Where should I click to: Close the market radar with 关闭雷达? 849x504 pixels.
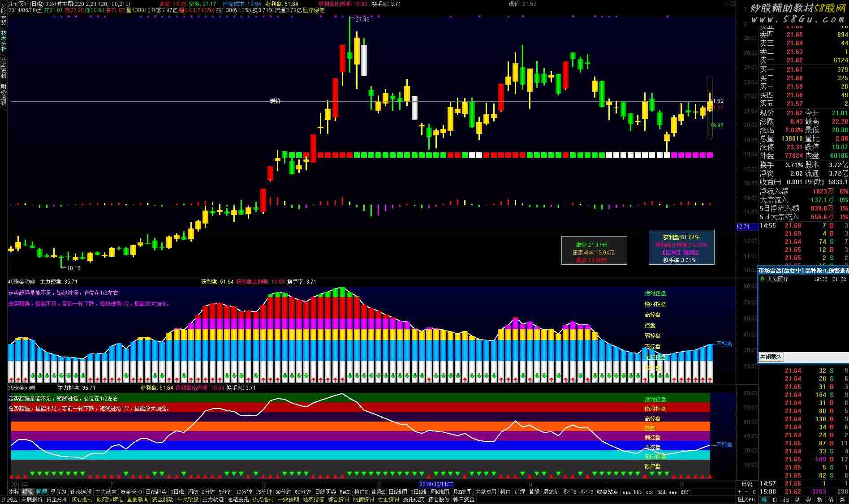(x=771, y=357)
